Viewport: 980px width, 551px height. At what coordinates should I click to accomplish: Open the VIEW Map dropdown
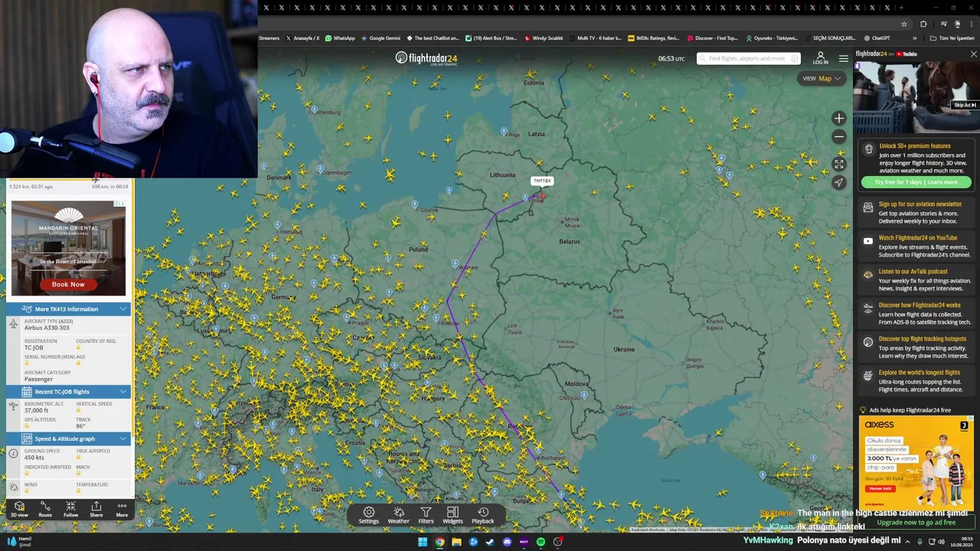tap(821, 78)
